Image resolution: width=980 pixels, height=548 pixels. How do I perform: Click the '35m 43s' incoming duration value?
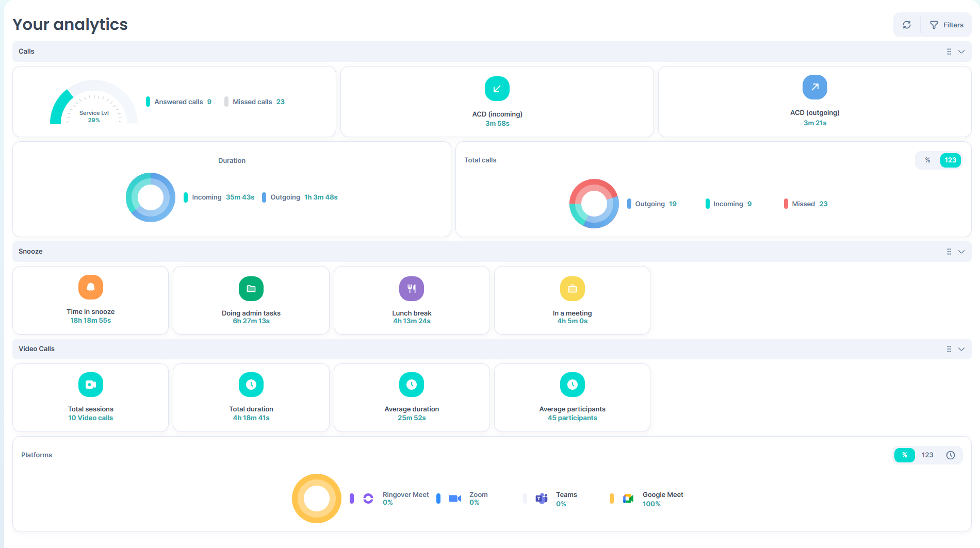coord(240,197)
